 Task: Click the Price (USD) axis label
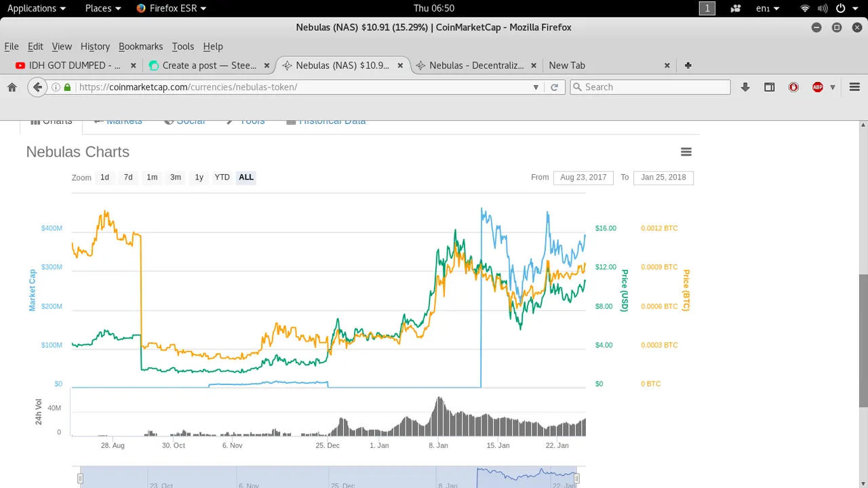pos(625,290)
